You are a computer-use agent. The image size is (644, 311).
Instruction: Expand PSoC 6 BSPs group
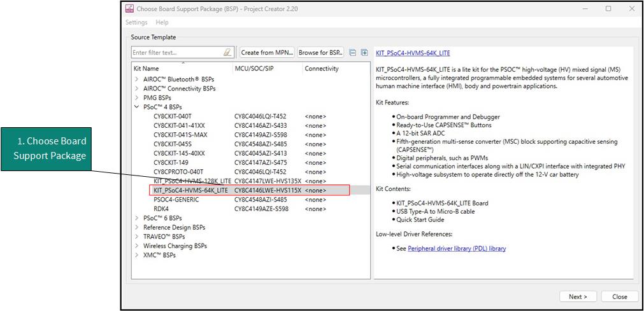click(136, 218)
